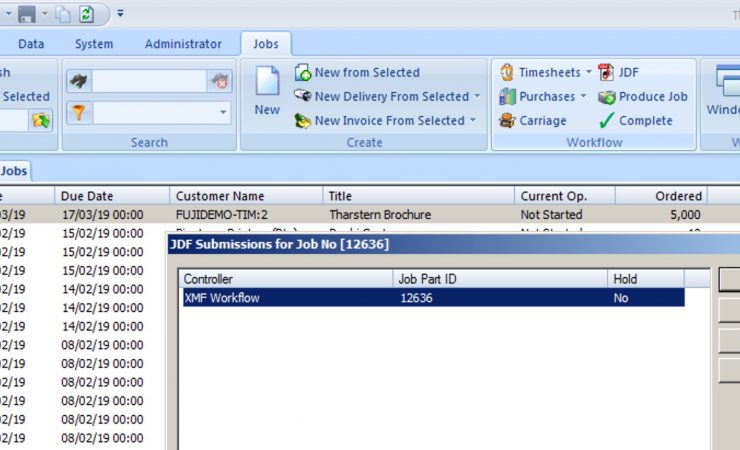
Task: Expand the Purchases dropdown
Action: coord(583,97)
